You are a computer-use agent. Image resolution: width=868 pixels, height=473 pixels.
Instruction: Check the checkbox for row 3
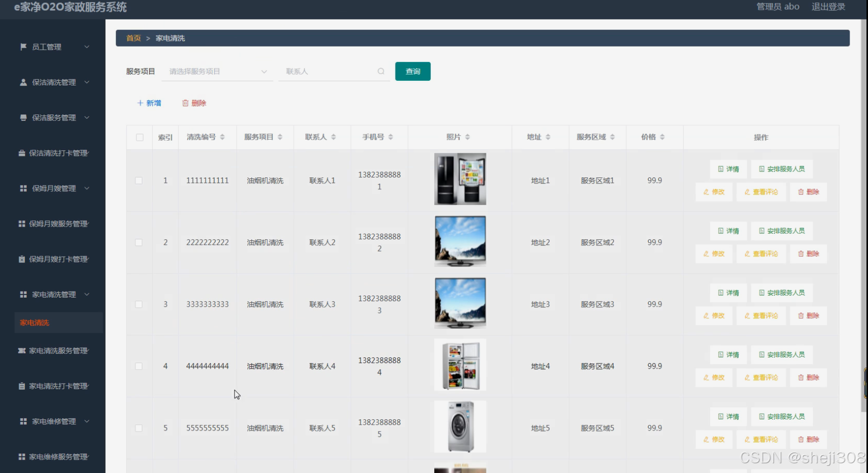click(138, 304)
